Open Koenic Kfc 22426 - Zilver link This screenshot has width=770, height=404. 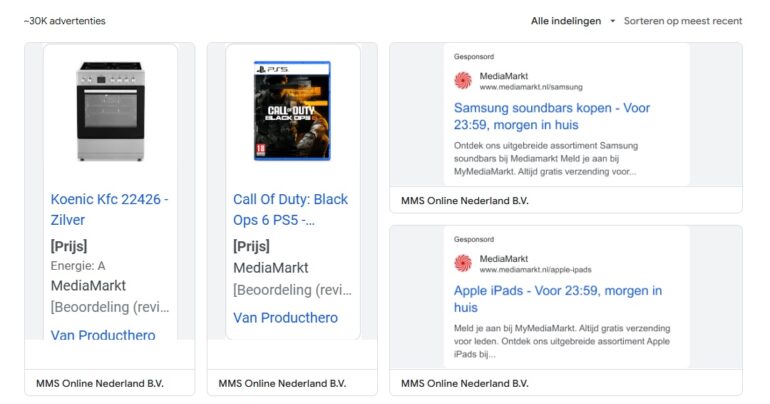tap(109, 210)
